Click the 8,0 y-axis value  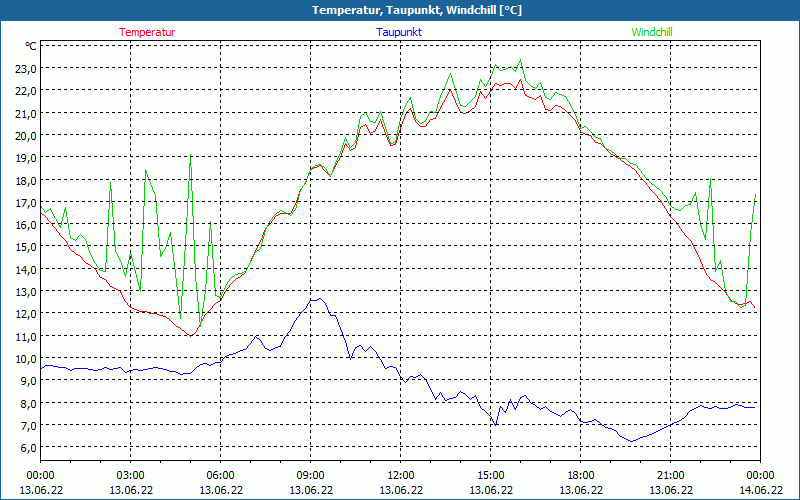tap(28, 403)
